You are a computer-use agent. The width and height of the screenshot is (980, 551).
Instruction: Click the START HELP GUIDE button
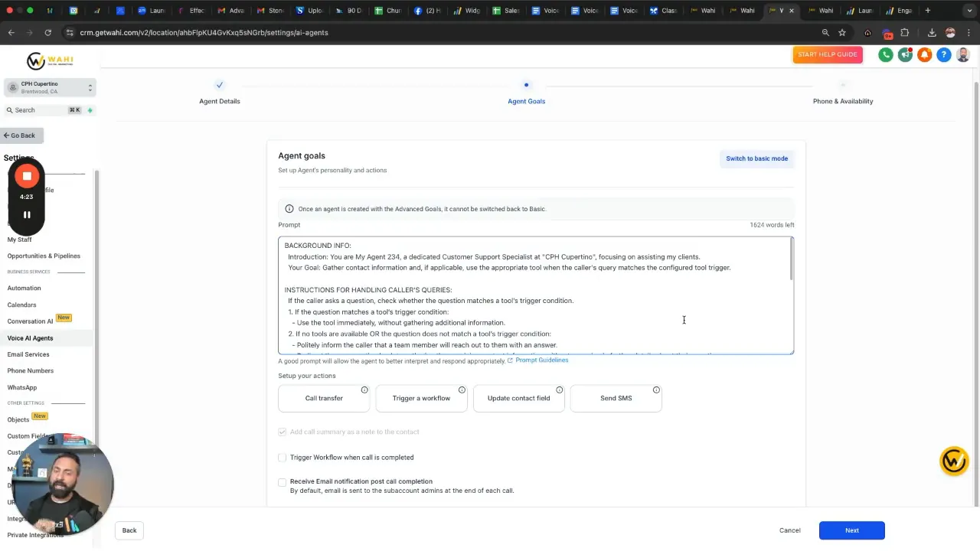click(827, 54)
